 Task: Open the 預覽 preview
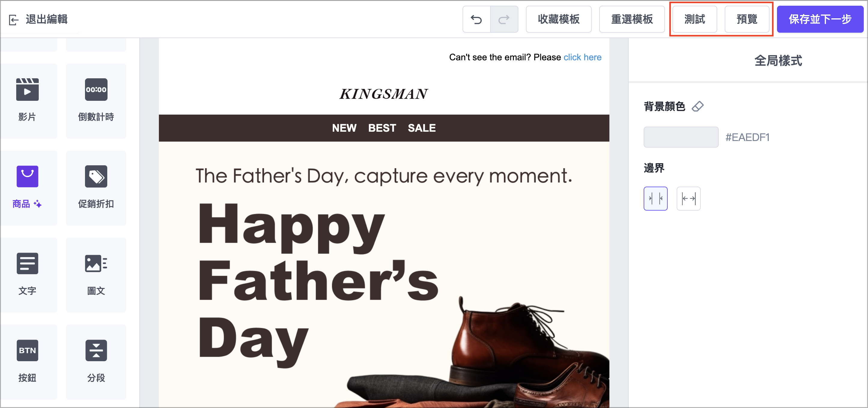747,19
